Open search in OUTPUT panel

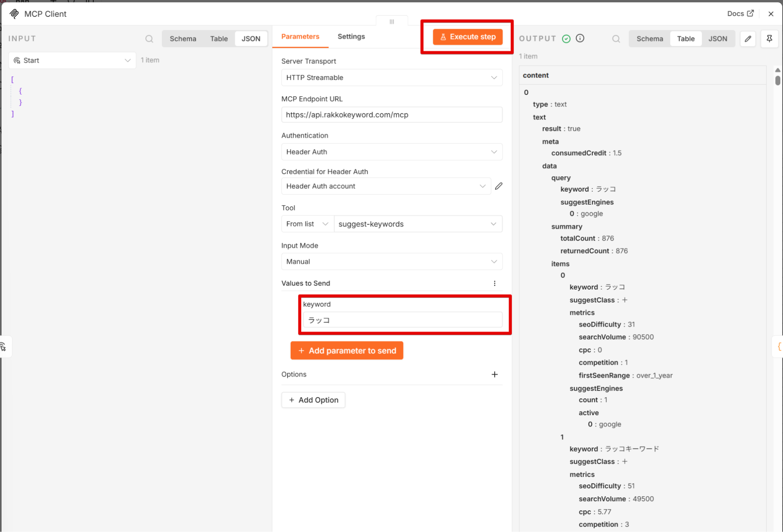[x=616, y=39]
